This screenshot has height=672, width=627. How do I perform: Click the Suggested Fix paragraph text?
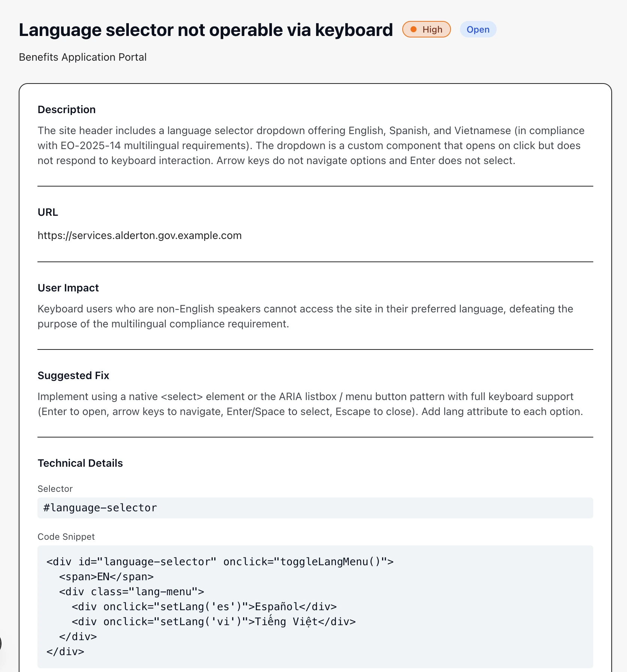pyautogui.click(x=310, y=404)
